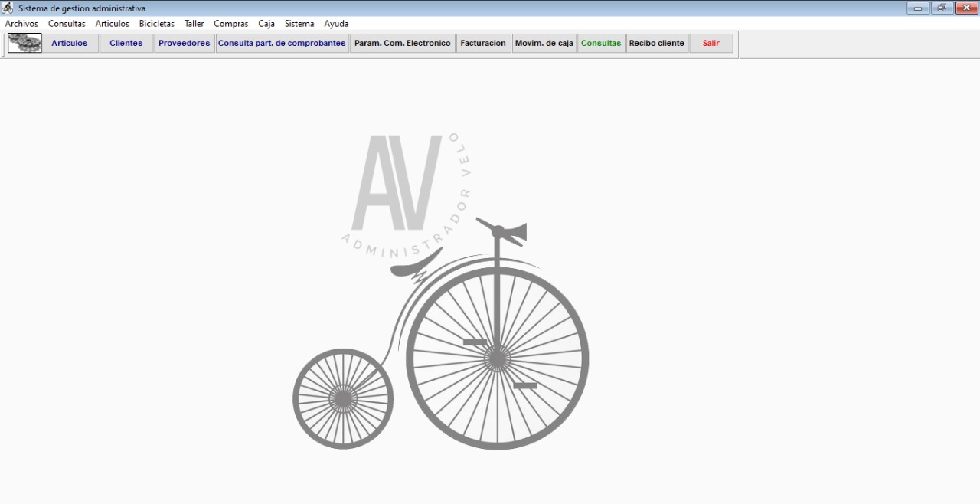Click the red Salir button
Screen dimensions: 980x504
(x=711, y=44)
